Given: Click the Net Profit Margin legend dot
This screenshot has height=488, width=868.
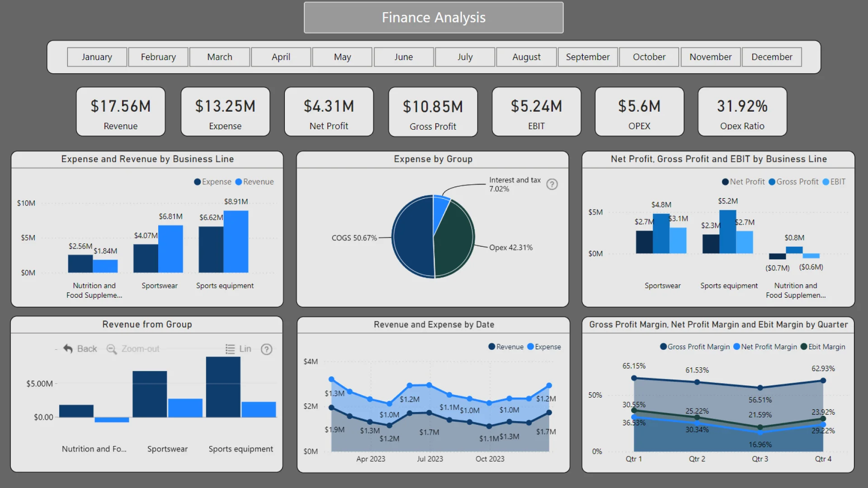Looking at the screenshot, I should pos(736,347).
